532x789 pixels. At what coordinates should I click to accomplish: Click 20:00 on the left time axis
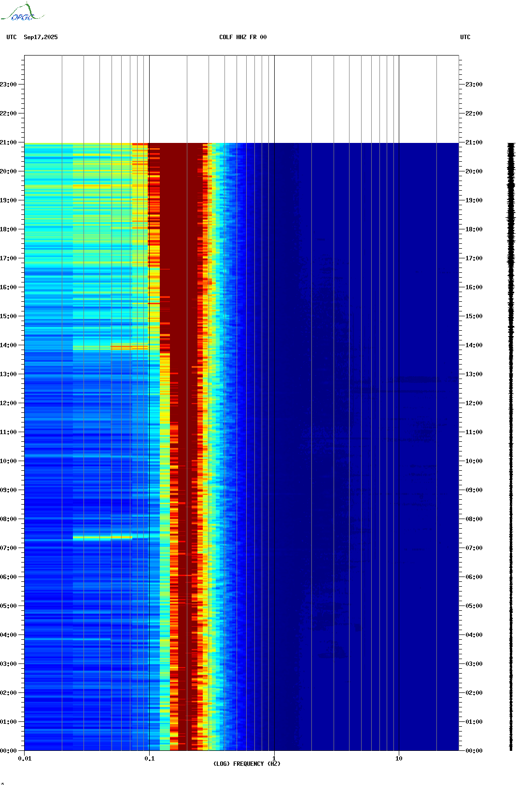pyautogui.click(x=8, y=171)
